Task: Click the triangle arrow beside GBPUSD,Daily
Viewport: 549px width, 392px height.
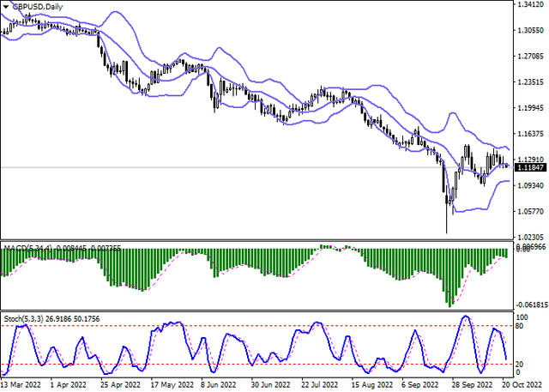Action: (5, 5)
